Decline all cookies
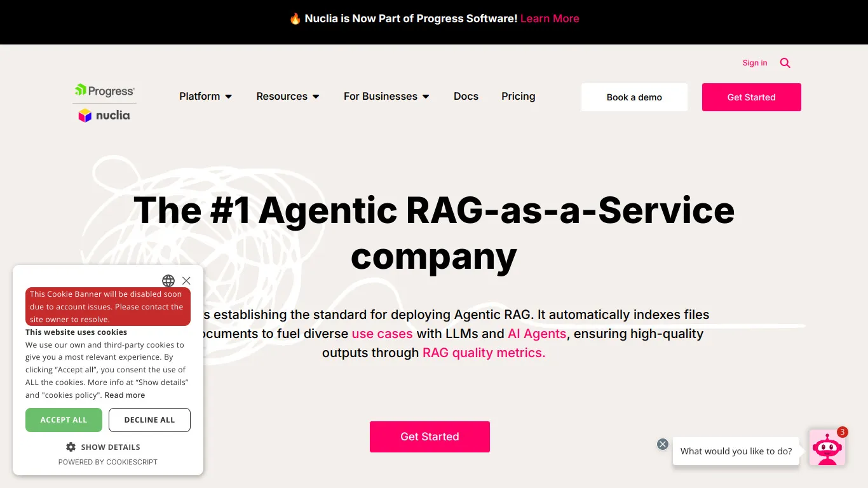The width and height of the screenshot is (868, 488). pos(149,420)
